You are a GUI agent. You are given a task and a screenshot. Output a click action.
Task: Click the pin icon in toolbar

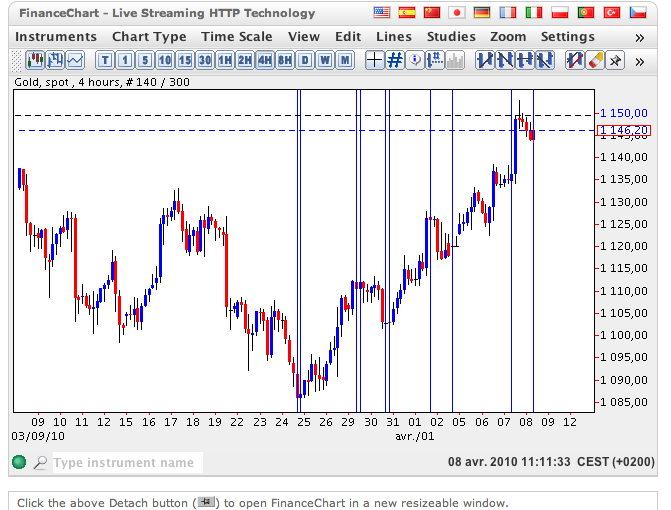pyautogui.click(x=615, y=60)
